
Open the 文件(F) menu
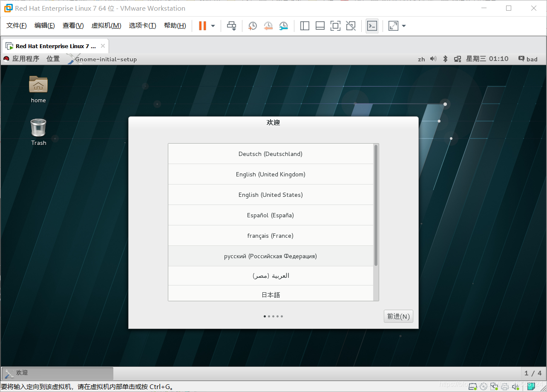[x=17, y=26]
